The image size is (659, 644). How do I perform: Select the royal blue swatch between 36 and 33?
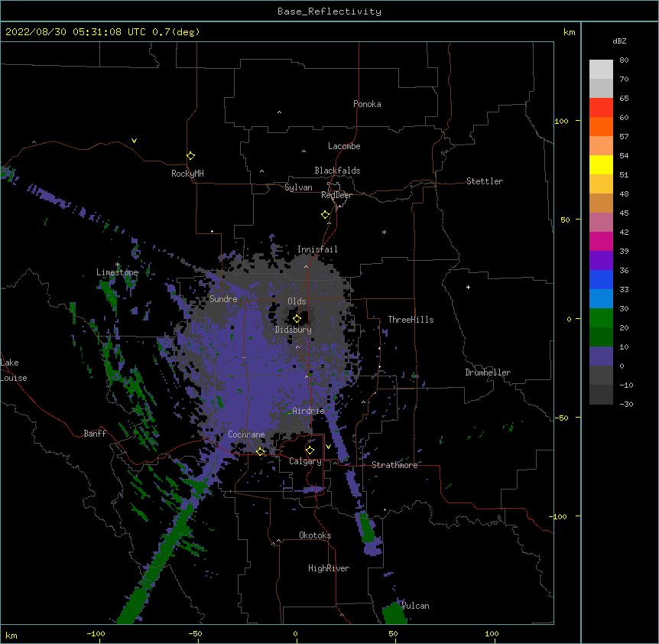[601, 279]
